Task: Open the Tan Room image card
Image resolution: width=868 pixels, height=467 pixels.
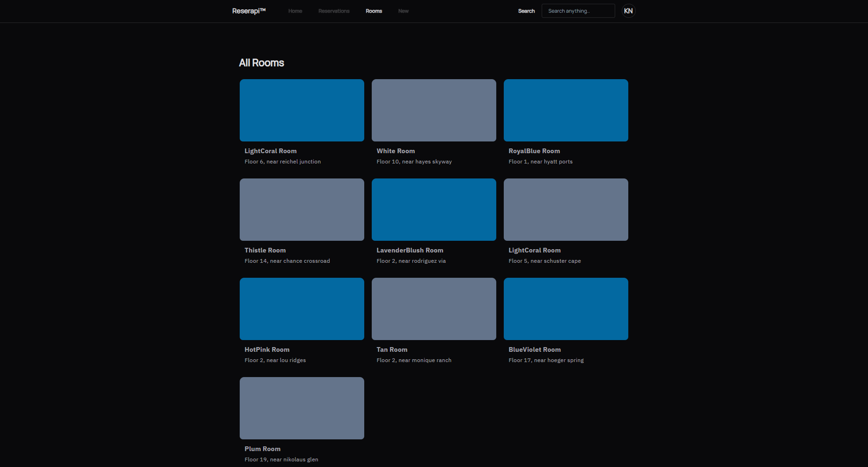Action: 434,309
